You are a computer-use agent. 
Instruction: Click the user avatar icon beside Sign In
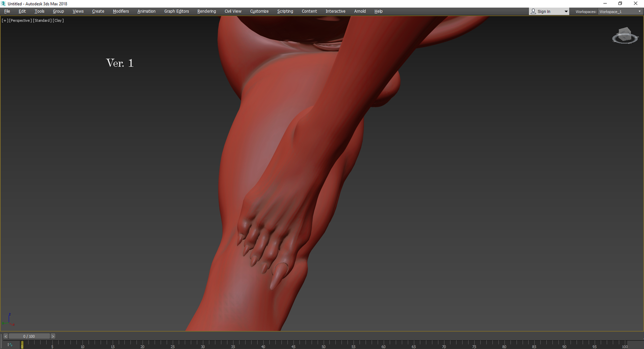533,12
